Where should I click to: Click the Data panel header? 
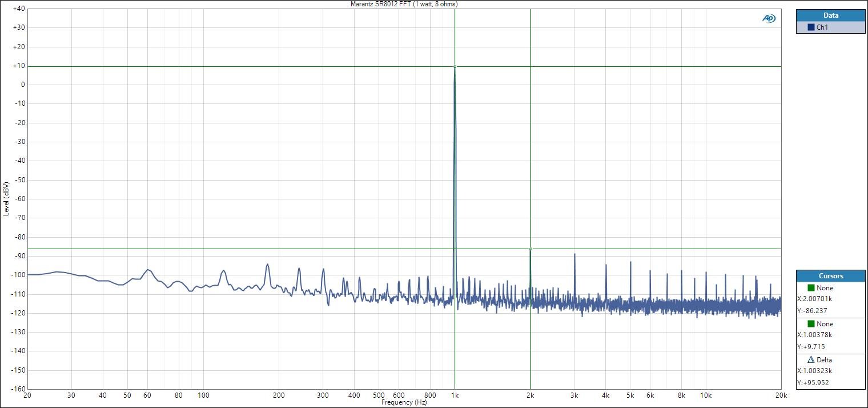tap(830, 15)
